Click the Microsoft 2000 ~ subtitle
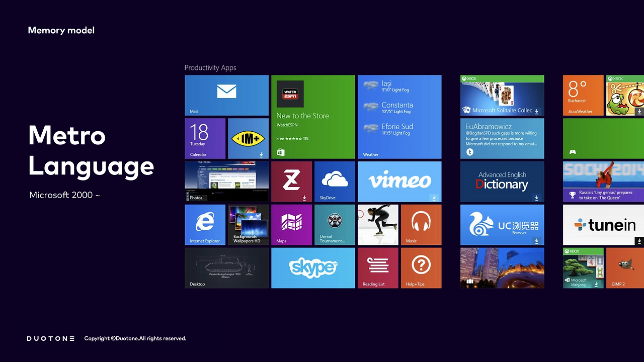644x362 pixels. pos(64,195)
